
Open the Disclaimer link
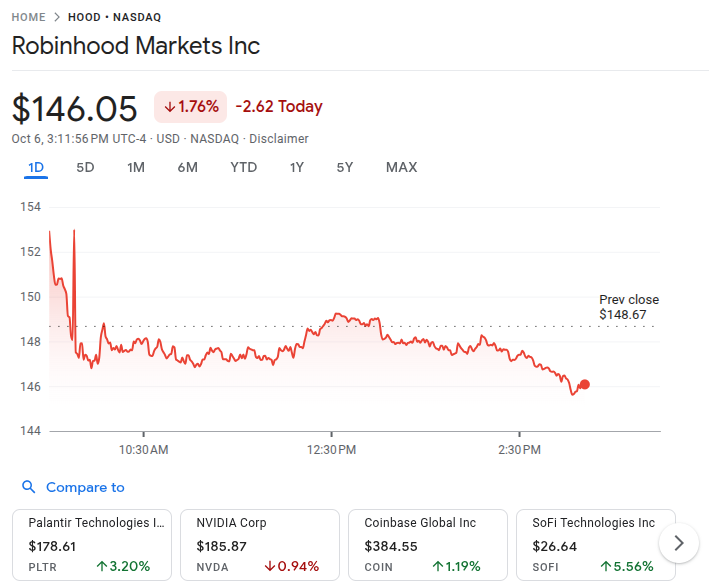point(279,139)
